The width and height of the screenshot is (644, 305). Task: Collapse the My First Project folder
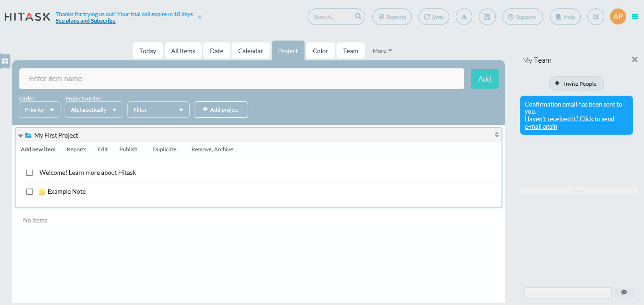[21, 136]
